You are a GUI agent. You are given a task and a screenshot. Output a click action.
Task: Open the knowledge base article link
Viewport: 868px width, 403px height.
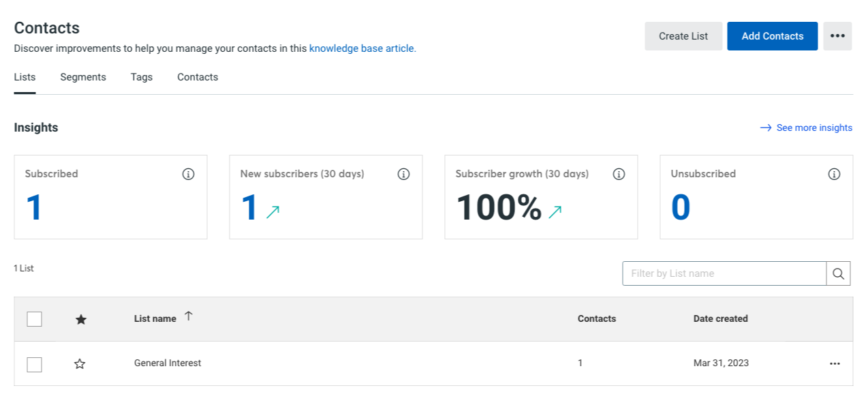(x=362, y=48)
